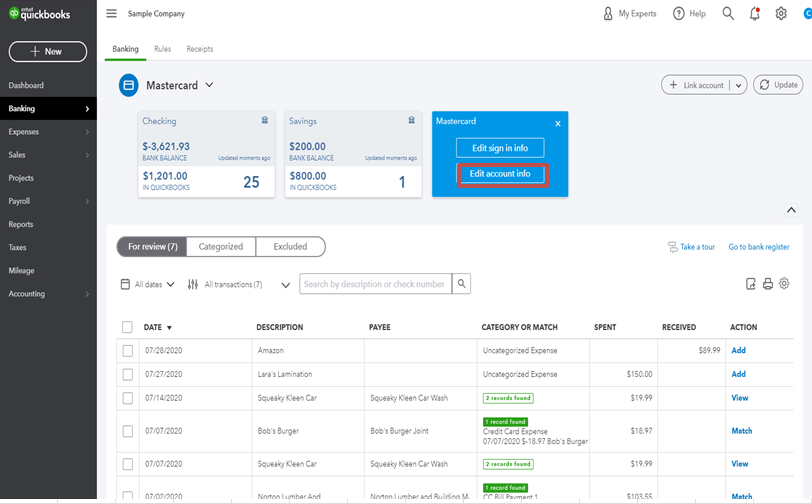This screenshot has height=504, width=812.
Task: Open Mileage in the sidebar
Action: tap(21, 270)
